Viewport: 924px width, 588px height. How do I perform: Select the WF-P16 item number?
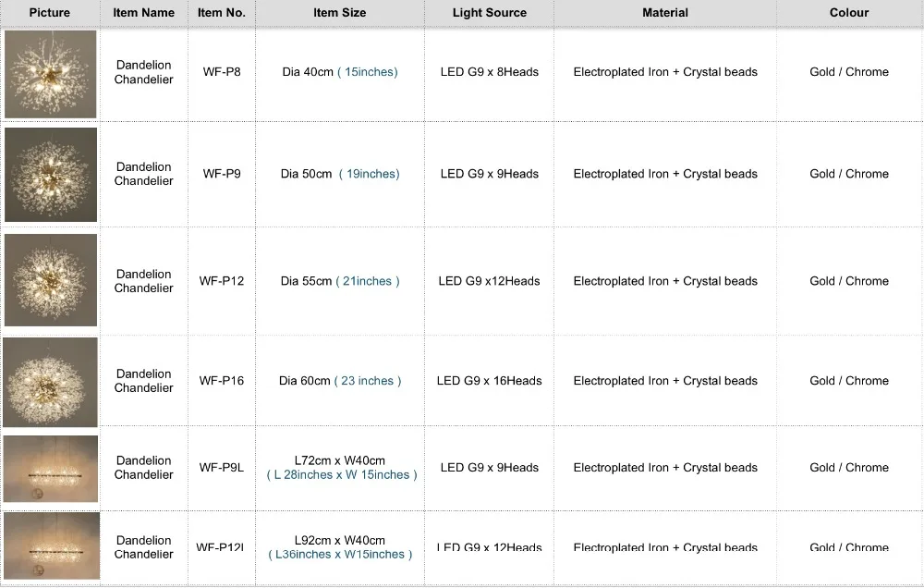pos(222,381)
